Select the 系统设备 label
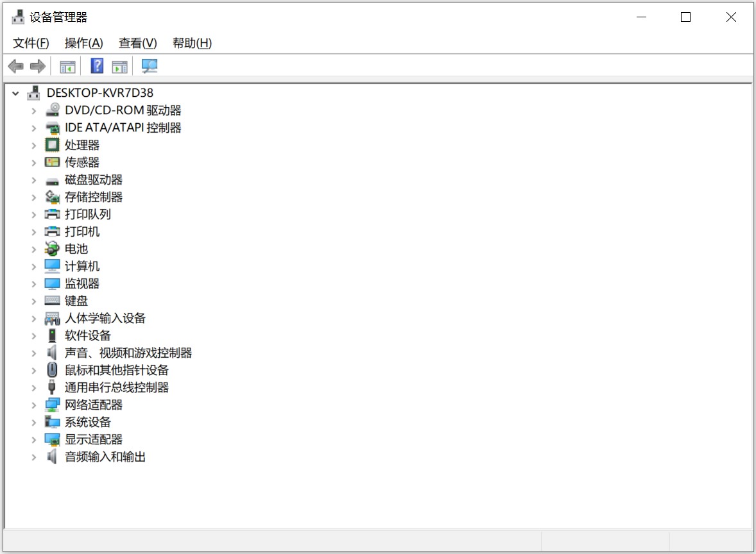 pos(88,423)
